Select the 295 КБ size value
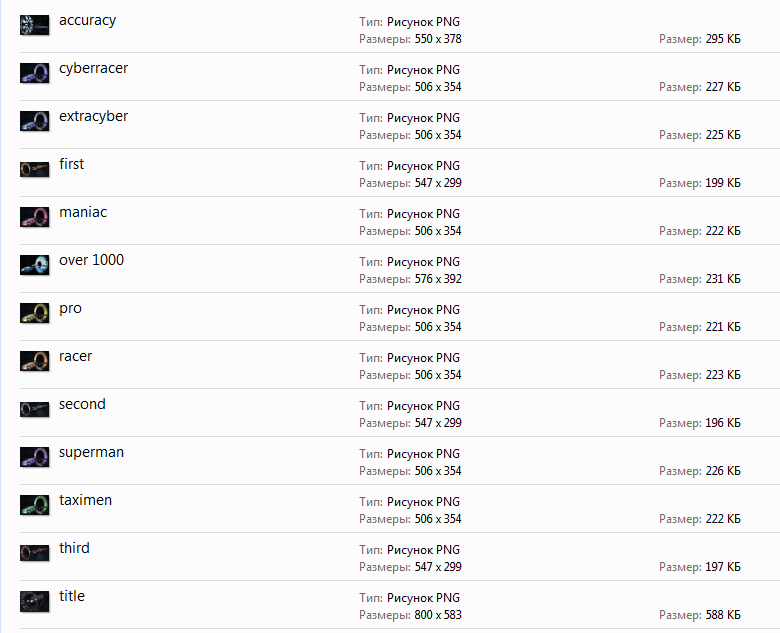 [720, 39]
